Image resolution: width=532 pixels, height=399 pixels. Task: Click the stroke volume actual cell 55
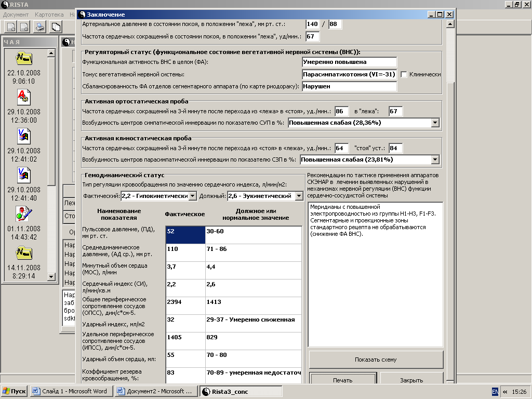pyautogui.click(x=185, y=358)
